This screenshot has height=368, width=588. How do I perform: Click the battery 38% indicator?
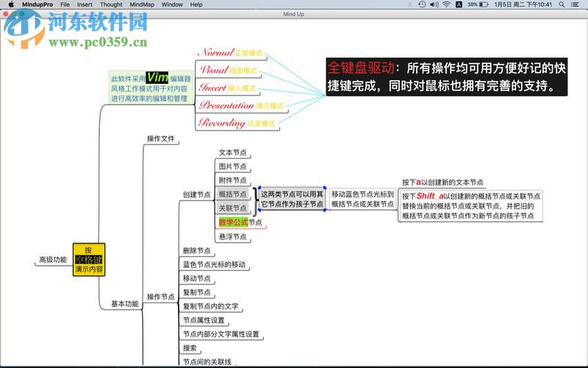coord(478,4)
